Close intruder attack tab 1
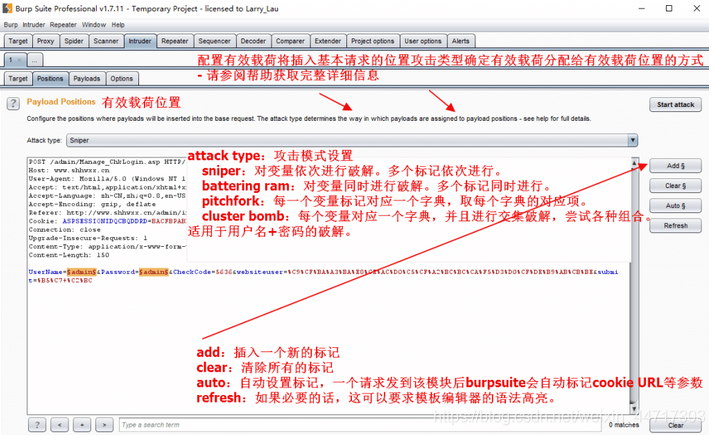This screenshot has height=435, width=715. click(19, 60)
